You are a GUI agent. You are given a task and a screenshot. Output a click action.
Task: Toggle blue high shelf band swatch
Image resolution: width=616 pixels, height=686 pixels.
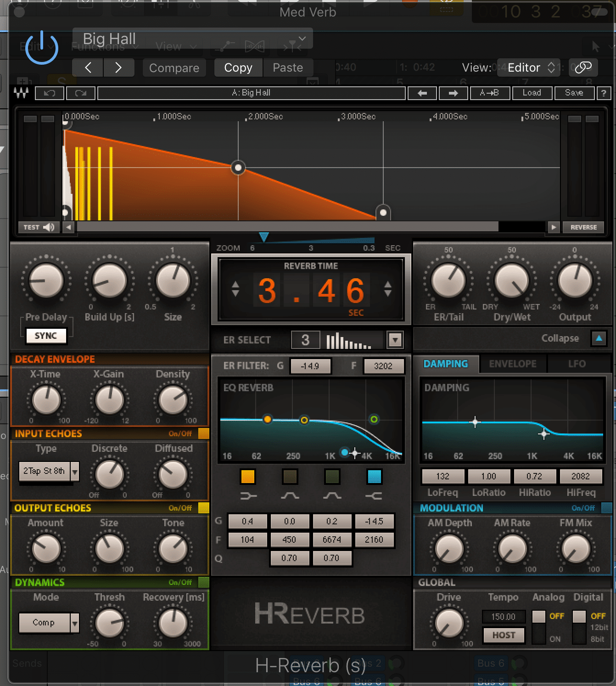click(375, 477)
